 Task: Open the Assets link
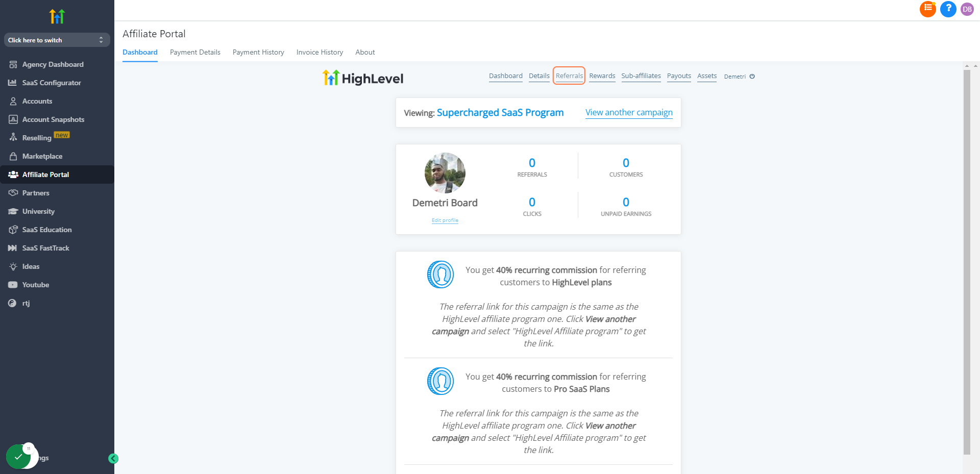click(707, 76)
